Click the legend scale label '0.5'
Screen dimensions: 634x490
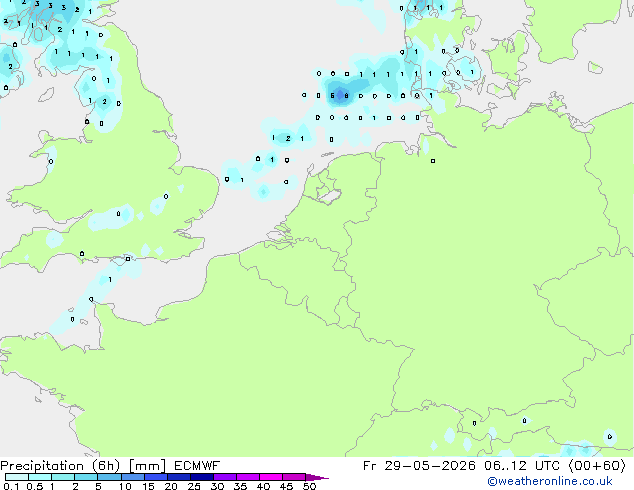point(34,486)
